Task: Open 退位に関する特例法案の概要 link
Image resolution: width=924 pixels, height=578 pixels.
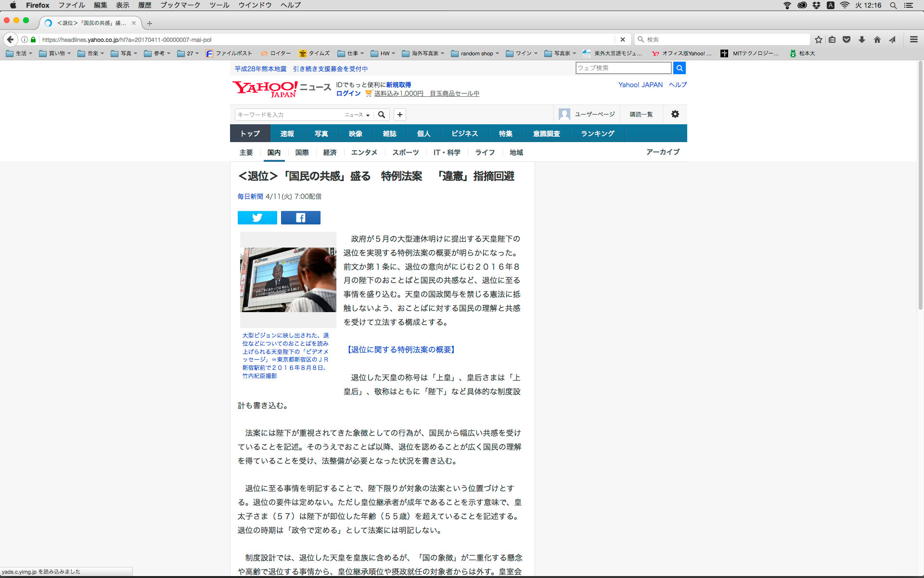Action: (401, 350)
